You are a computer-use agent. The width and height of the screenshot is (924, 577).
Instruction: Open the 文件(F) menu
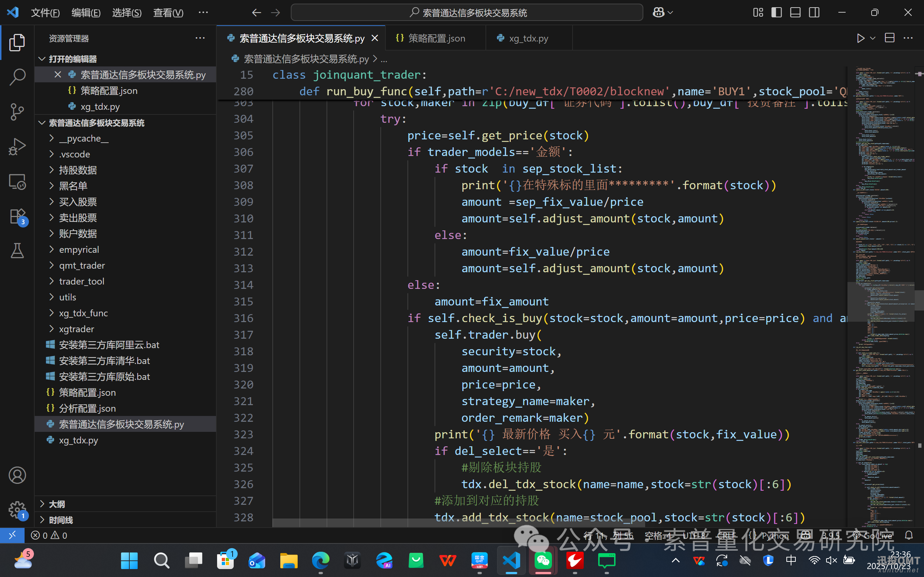tap(45, 13)
